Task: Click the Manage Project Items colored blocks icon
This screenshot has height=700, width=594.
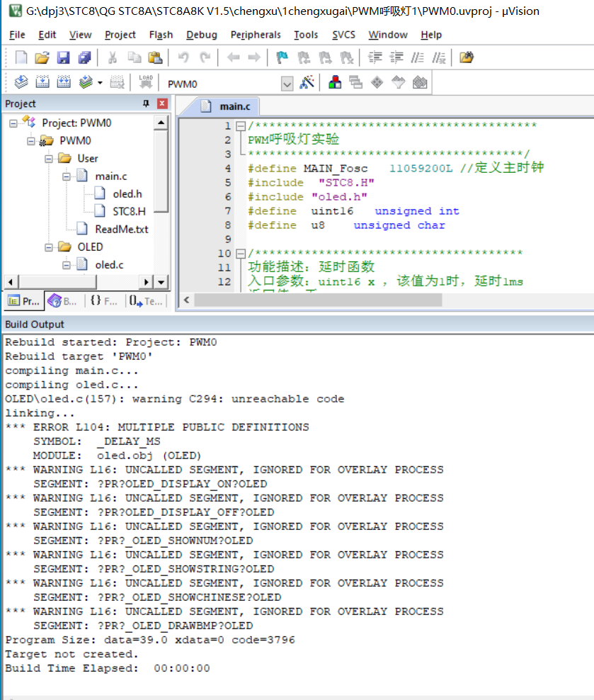Action: coord(335,82)
